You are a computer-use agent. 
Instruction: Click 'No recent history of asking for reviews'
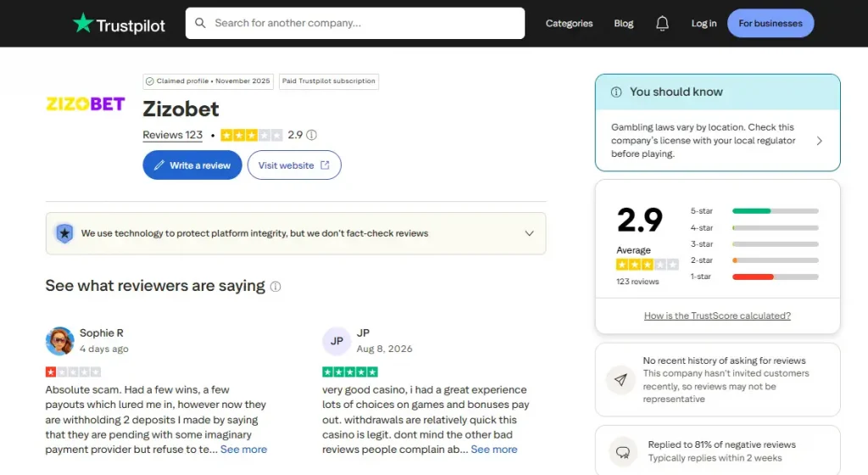pyautogui.click(x=724, y=360)
